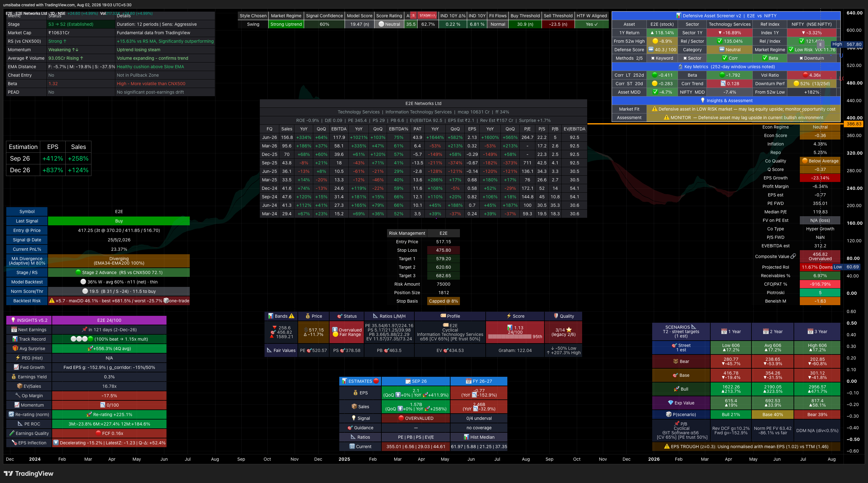Click the gift icon beside Avg Surprise

pos(15,349)
